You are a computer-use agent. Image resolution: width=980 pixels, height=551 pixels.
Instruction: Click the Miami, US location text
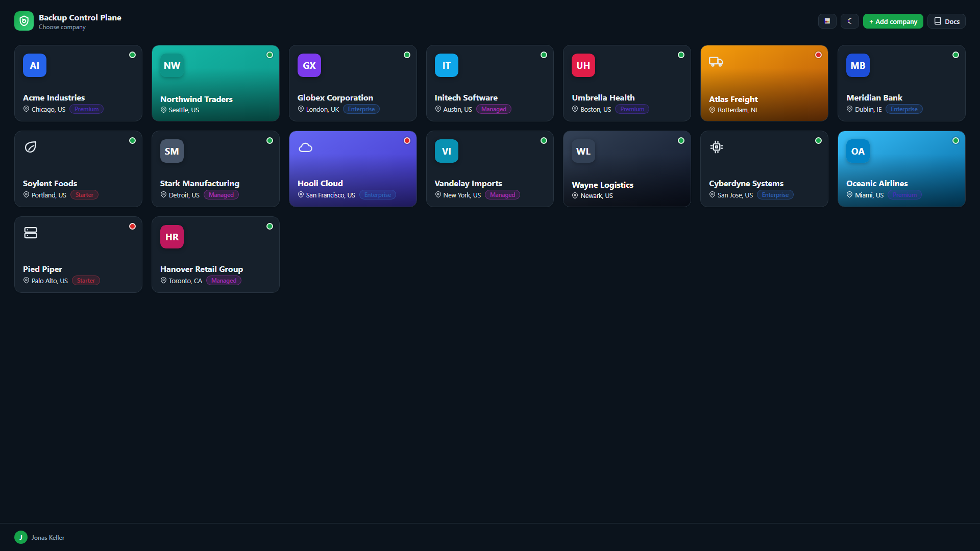tap(869, 195)
